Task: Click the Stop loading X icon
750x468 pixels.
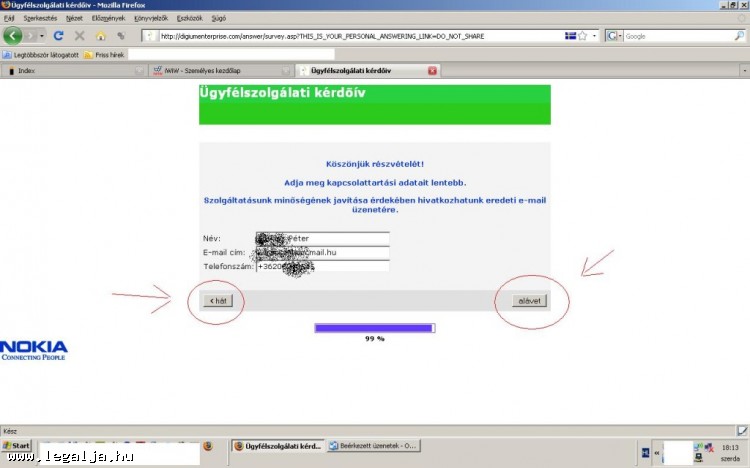Action: 79,35
